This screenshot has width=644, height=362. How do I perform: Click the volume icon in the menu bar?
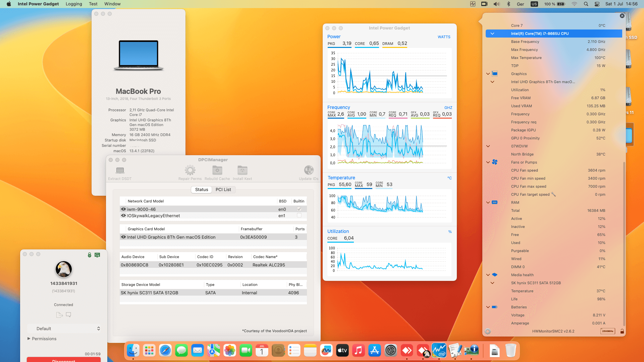pyautogui.click(x=496, y=4)
